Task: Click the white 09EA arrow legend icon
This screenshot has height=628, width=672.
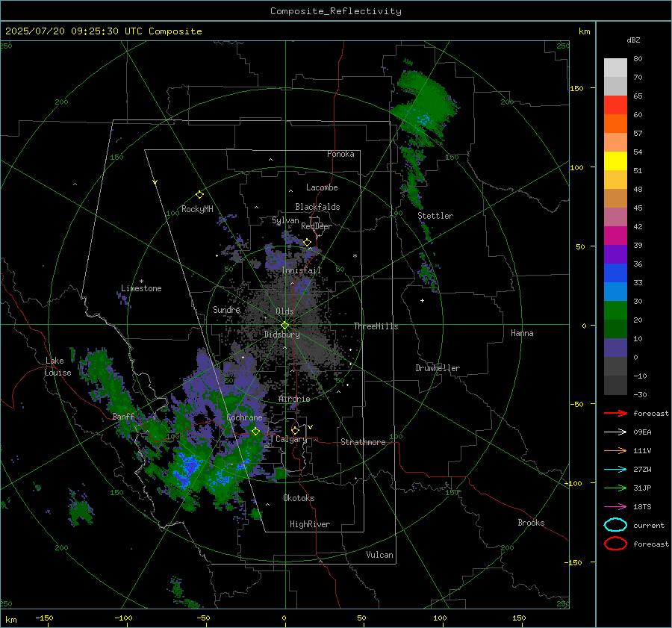Action: [615, 432]
